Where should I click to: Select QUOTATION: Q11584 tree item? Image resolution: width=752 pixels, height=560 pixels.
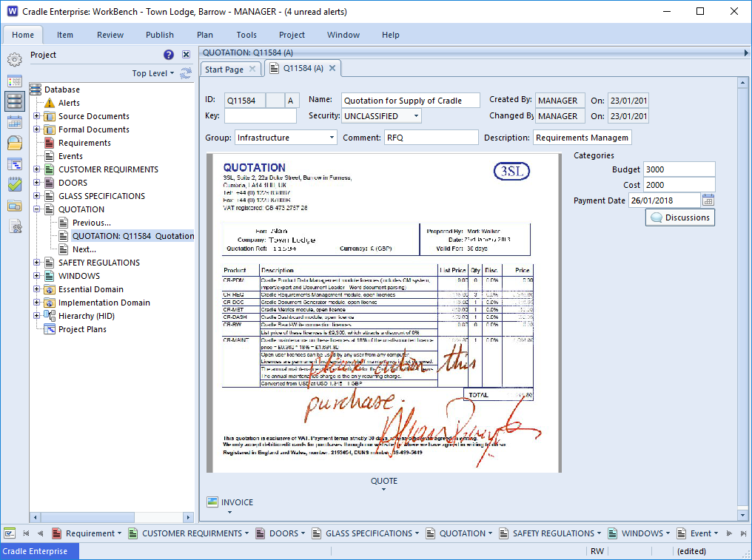click(x=132, y=236)
